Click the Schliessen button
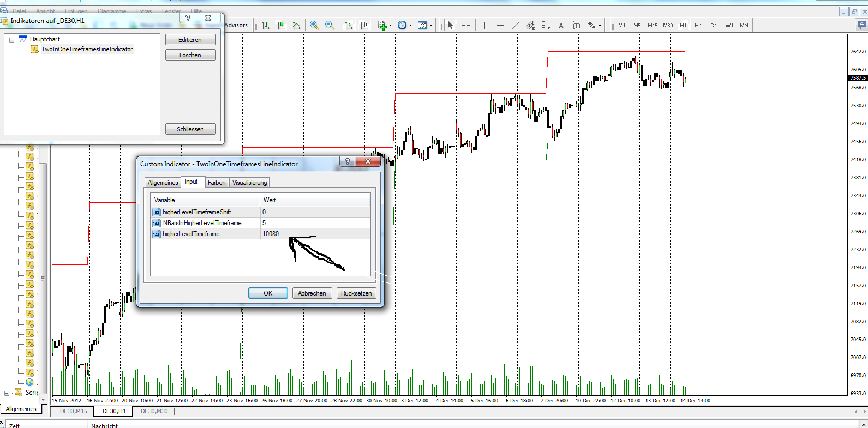The height and width of the screenshot is (428, 868). (190, 129)
